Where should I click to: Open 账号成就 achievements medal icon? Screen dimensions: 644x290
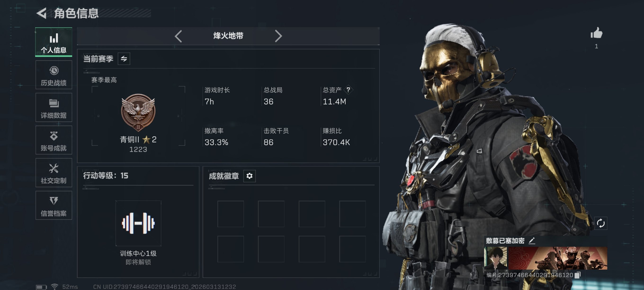[54, 140]
